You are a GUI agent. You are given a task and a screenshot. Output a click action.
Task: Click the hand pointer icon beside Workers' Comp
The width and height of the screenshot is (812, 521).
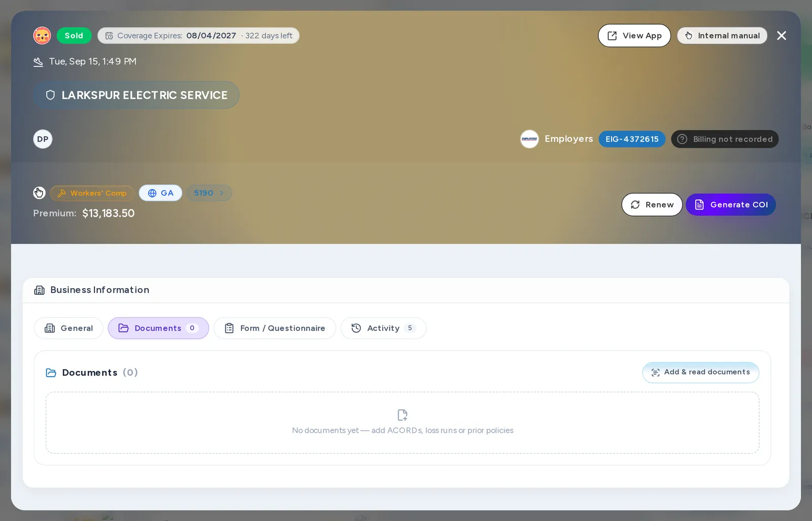(39, 193)
